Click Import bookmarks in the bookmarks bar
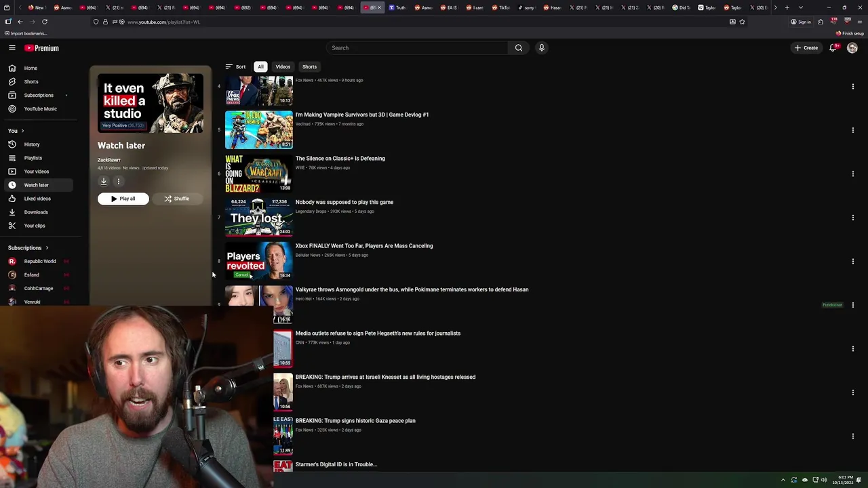The image size is (868, 488). pyautogui.click(x=25, y=33)
